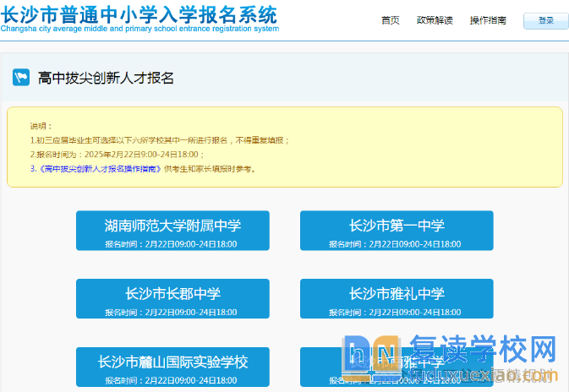Select 长沙市第一中学 registration button
The image size is (569, 392).
[x=397, y=231]
